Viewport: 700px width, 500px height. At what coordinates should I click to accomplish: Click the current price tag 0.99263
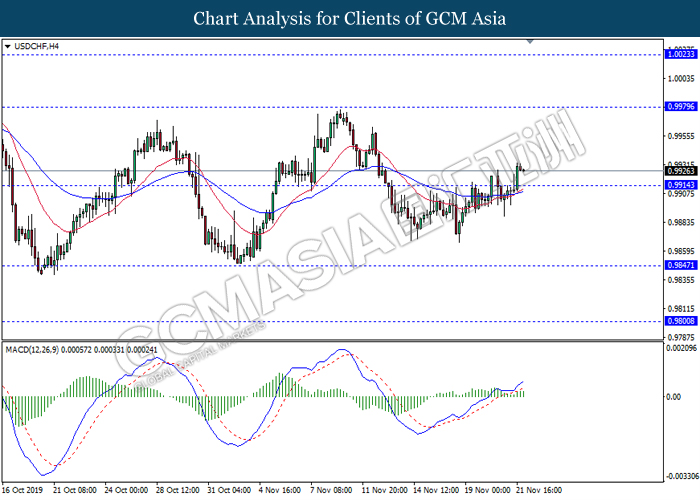pos(681,171)
